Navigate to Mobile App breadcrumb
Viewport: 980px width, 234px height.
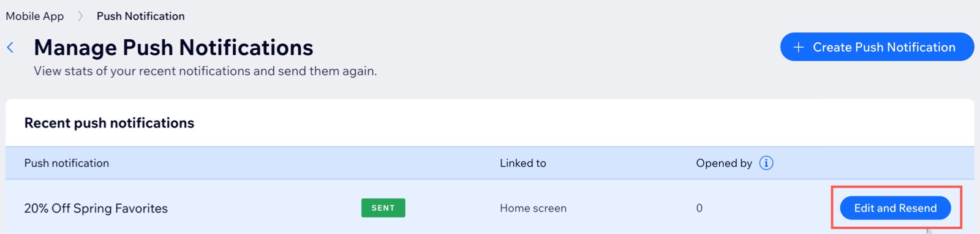35,16
